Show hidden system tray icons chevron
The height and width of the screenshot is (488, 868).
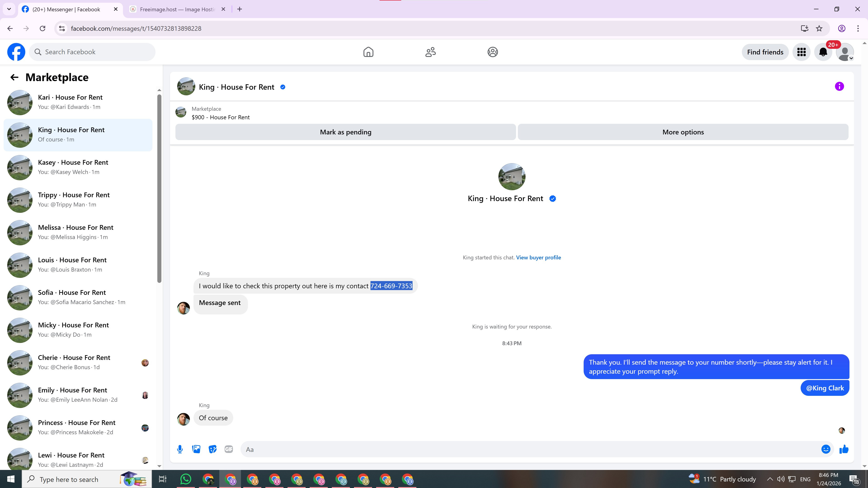click(x=770, y=479)
